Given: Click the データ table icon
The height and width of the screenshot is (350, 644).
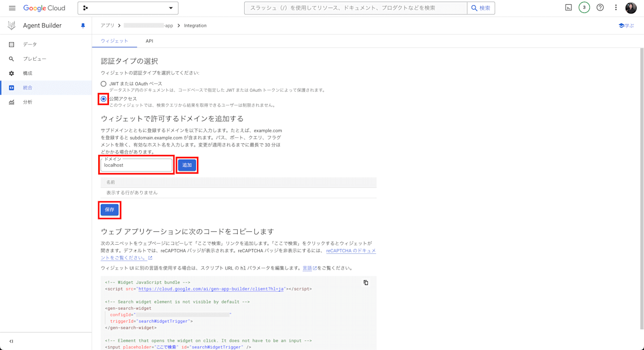Looking at the screenshot, I should 11,45.
